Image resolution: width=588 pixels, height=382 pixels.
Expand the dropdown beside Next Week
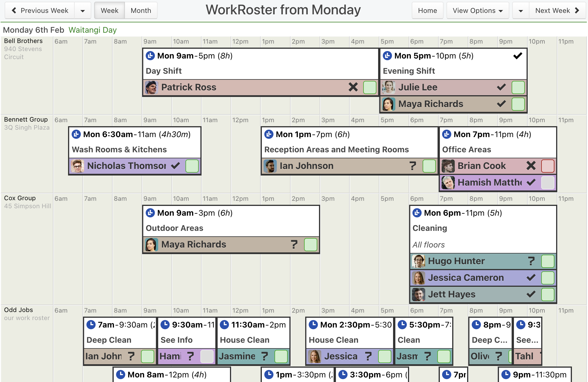(x=521, y=11)
